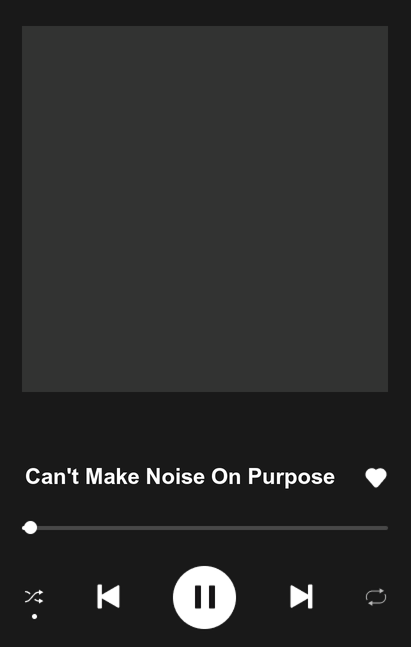Click the looping-arrows repeat icon

coord(376,597)
